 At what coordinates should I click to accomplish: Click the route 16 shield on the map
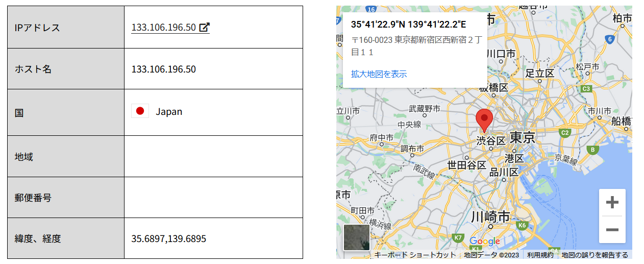pyautogui.click(x=371, y=9)
